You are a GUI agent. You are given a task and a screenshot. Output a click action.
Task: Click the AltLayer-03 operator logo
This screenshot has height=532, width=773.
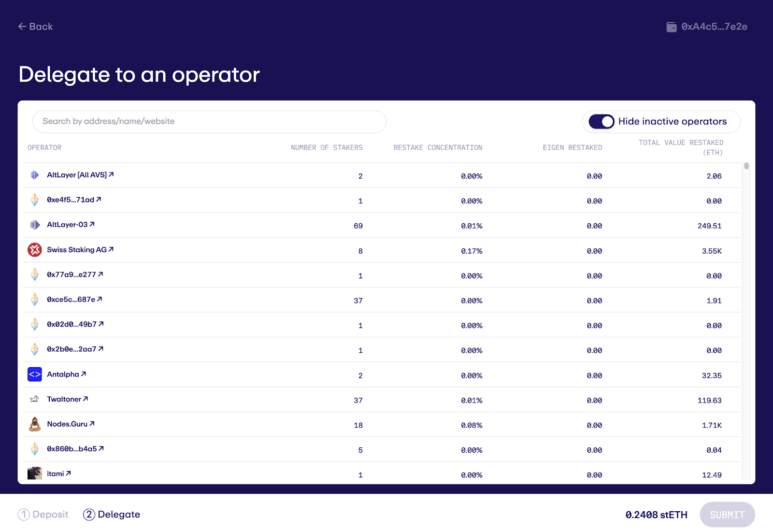35,225
